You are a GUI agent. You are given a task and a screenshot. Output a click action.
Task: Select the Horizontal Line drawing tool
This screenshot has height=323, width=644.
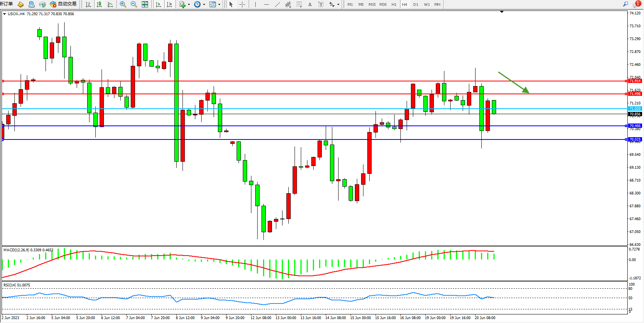tap(266, 4)
